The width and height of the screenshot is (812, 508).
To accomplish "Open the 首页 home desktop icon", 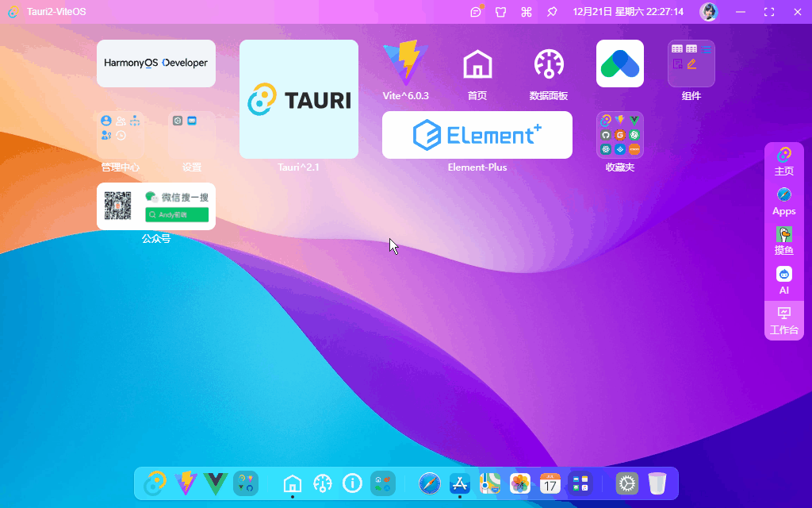I will (477, 64).
